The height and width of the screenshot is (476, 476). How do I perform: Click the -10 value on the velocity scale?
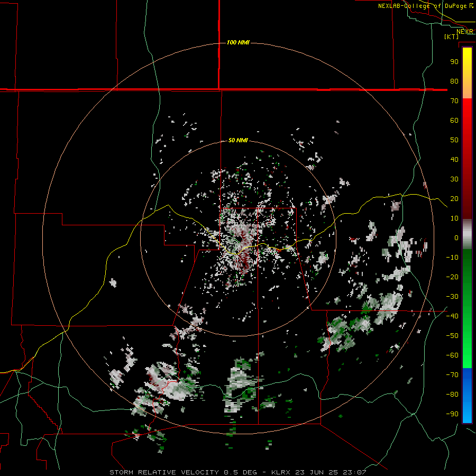452,258
